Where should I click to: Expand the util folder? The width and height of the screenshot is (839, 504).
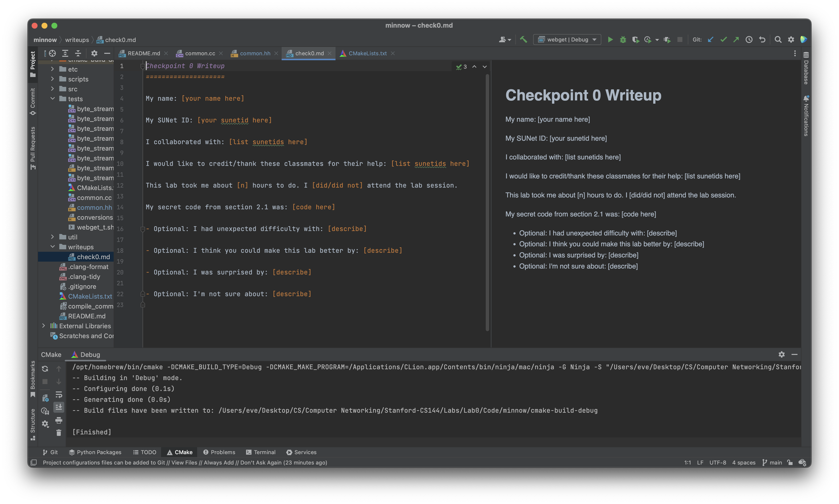[53, 237]
